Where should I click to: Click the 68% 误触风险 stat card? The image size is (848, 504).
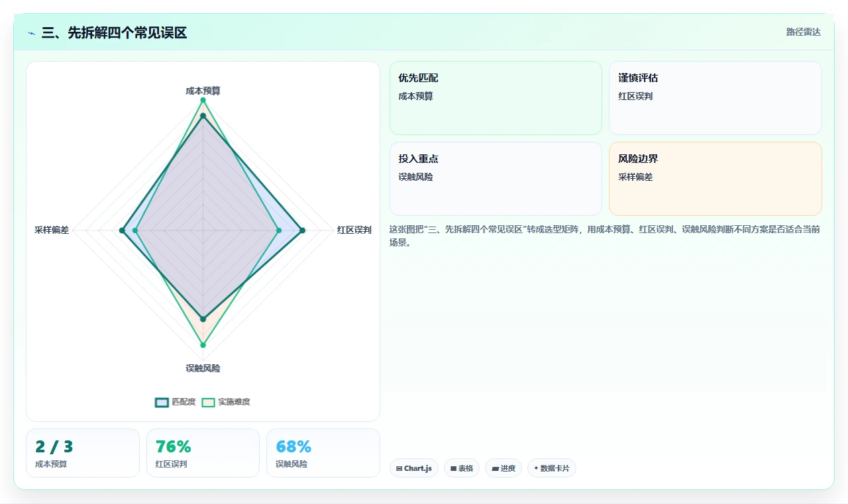[323, 453]
